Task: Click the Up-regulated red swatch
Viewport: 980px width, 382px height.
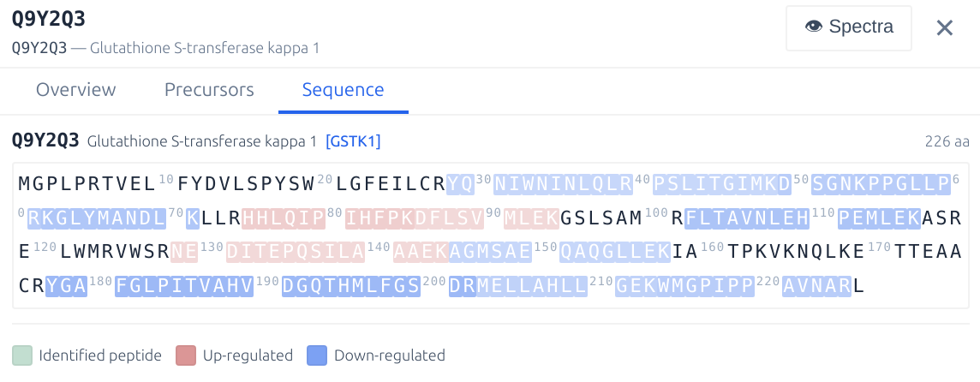Action: point(186,355)
